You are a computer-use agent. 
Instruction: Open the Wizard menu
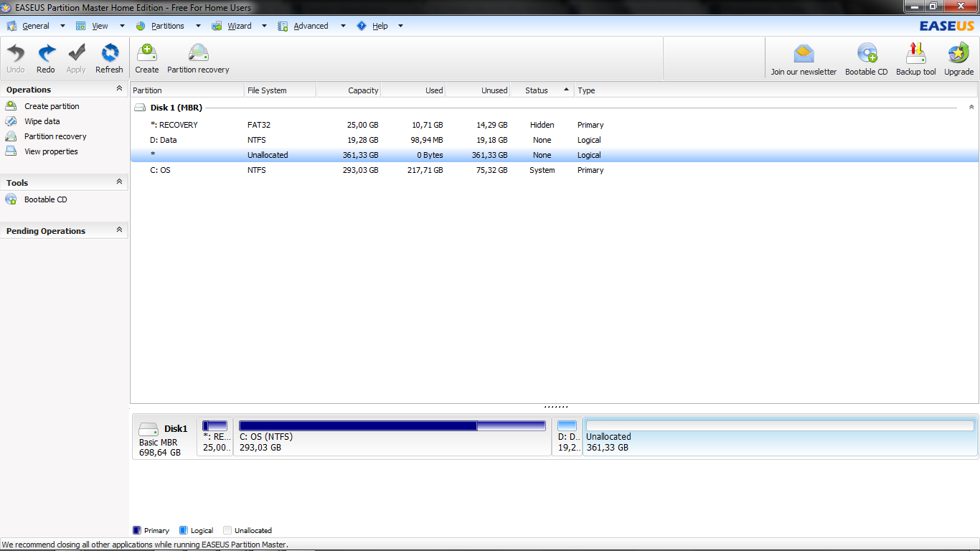point(240,26)
